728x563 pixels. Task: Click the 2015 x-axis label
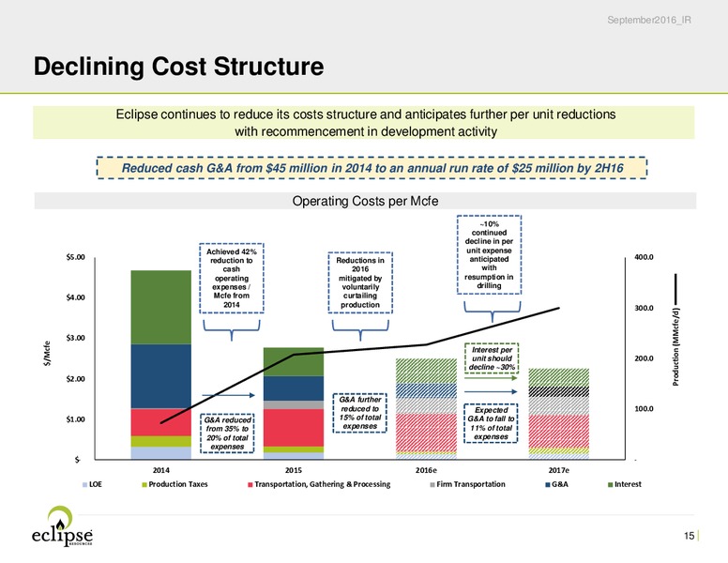(x=294, y=470)
